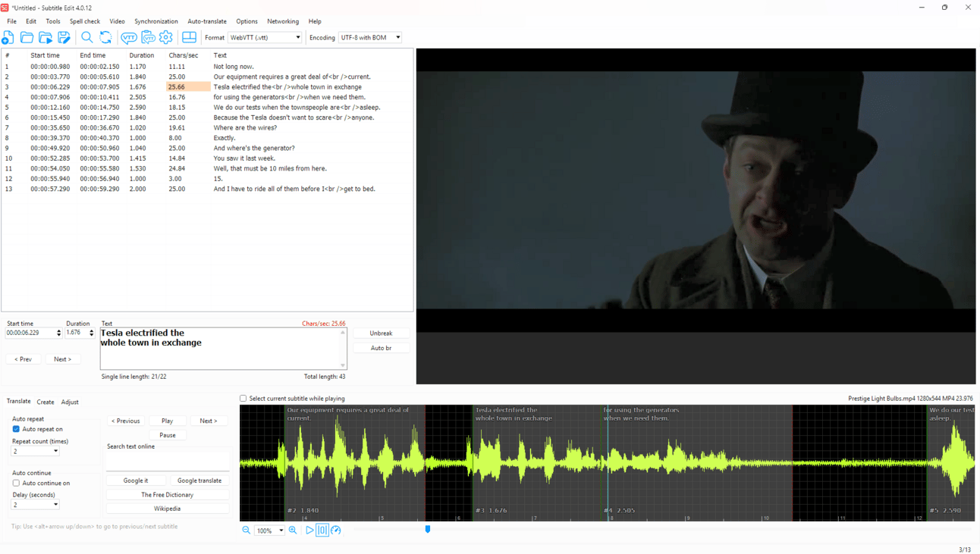Open playback speed gauge icon

point(336,531)
